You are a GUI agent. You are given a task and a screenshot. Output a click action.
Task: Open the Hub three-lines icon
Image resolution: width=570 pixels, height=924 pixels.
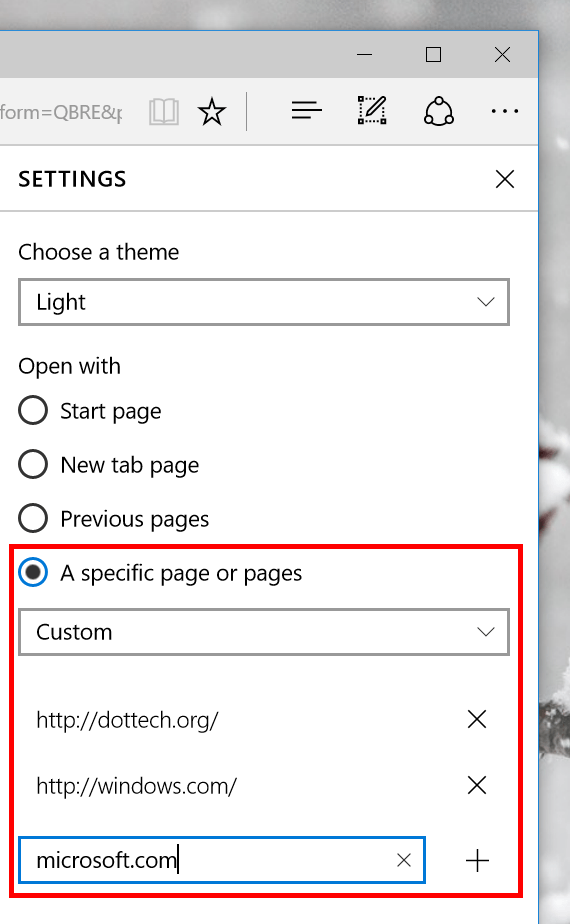307,111
